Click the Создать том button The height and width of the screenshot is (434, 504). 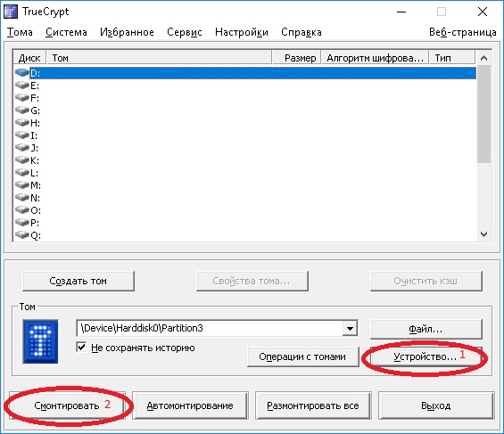click(78, 281)
